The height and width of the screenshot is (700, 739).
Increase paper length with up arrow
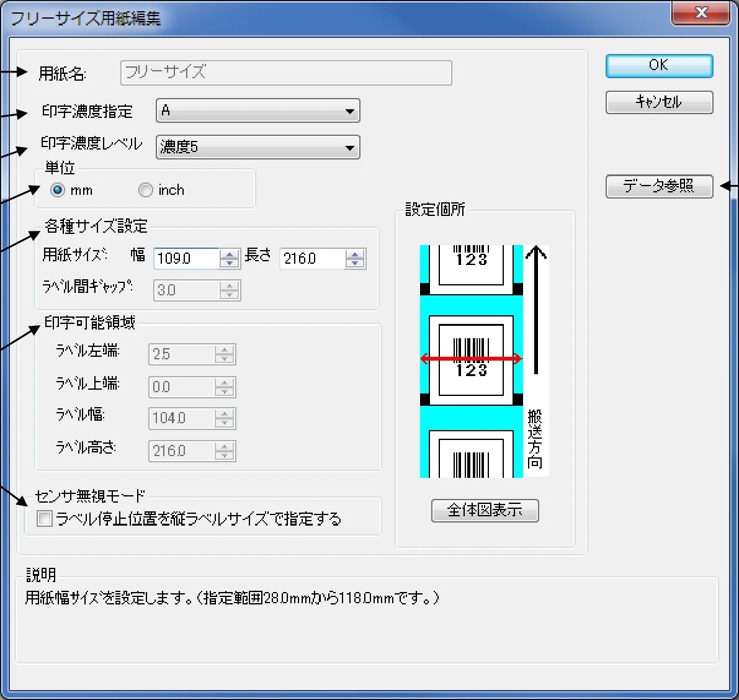[x=355, y=254]
